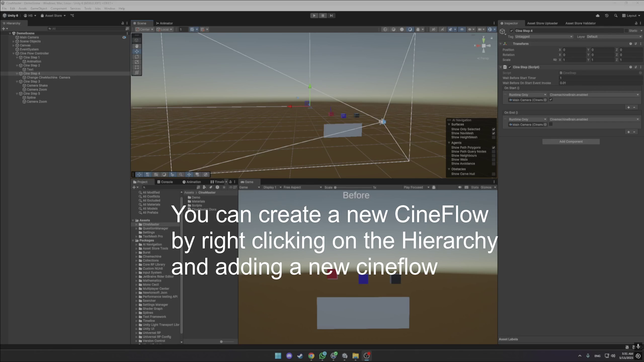
Task: Click the Stats button in Game view
Action: pyautogui.click(x=475, y=187)
